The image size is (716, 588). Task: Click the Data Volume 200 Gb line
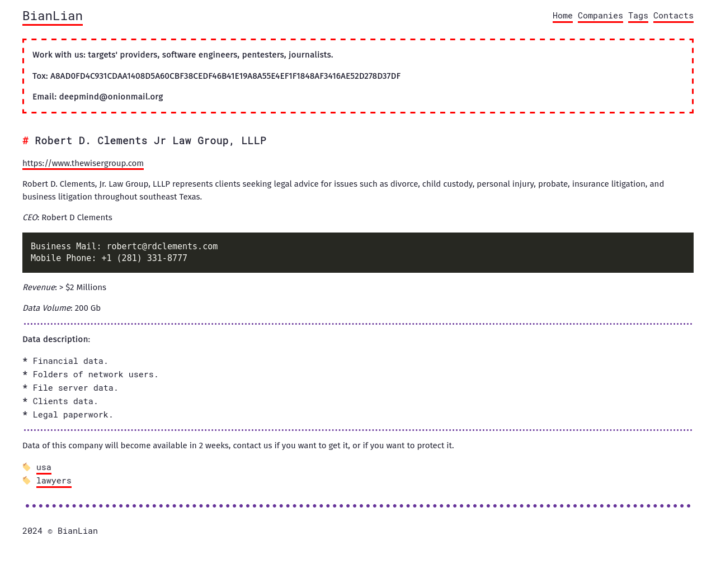(x=62, y=308)
